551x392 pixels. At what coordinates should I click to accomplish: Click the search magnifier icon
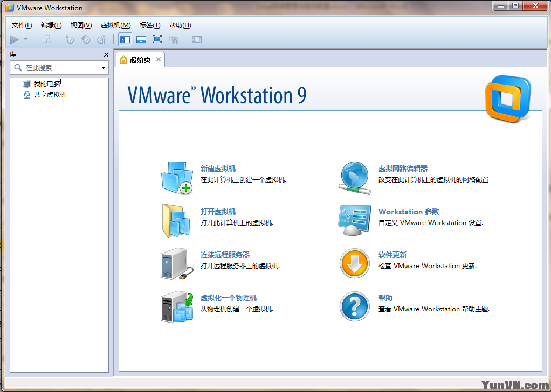[x=18, y=67]
